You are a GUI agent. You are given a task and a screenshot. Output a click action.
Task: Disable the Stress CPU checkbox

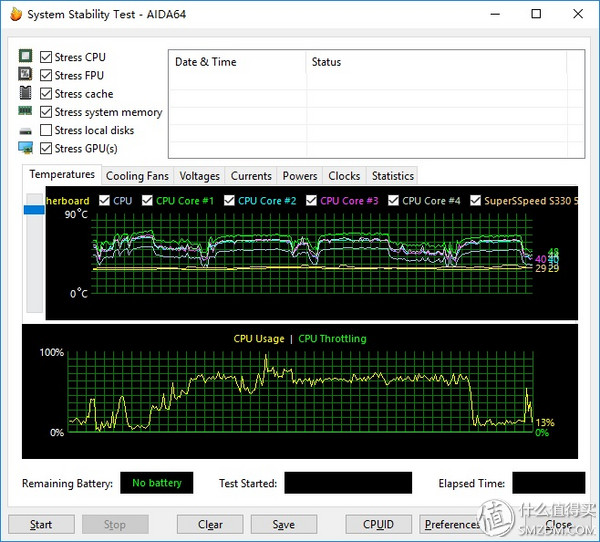[46, 58]
